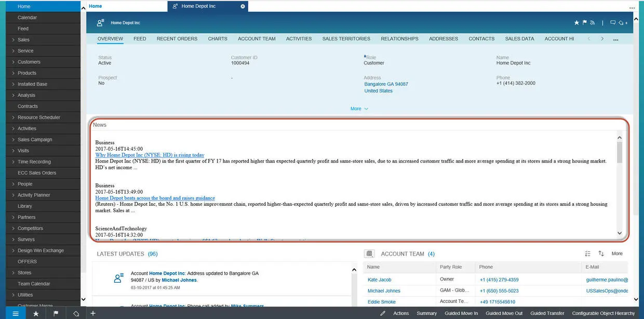This screenshot has width=644, height=319.
Task: Email USSalesOps in the Account Team table
Action: 607,291
